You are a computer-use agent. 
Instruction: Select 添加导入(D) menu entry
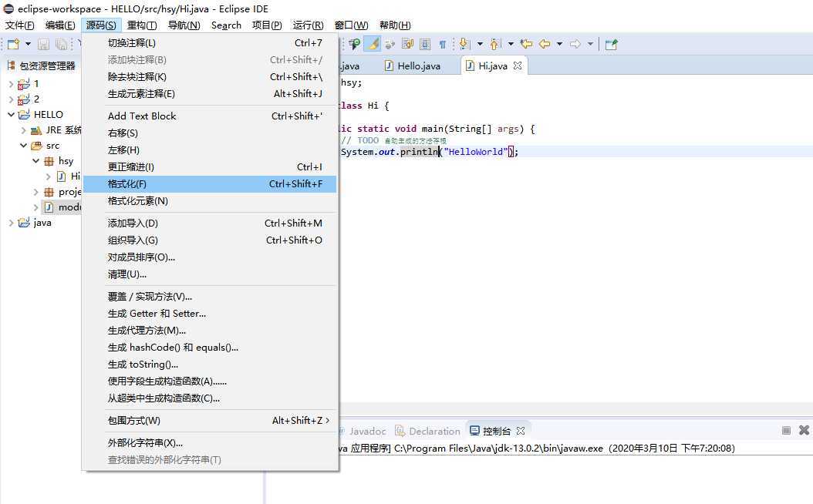[x=210, y=223]
